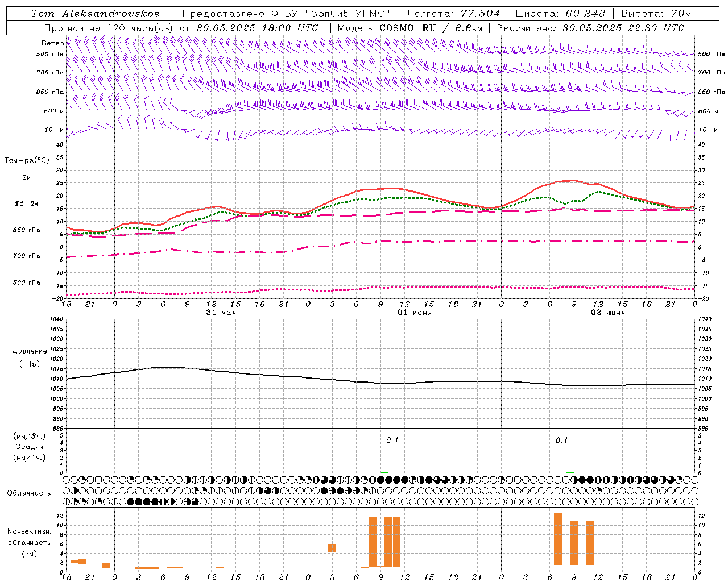Click the Рассчитано: 30.05.2025 22:39 UTC timestamp
The width and height of the screenshot is (728, 582).
pyautogui.click(x=590, y=28)
